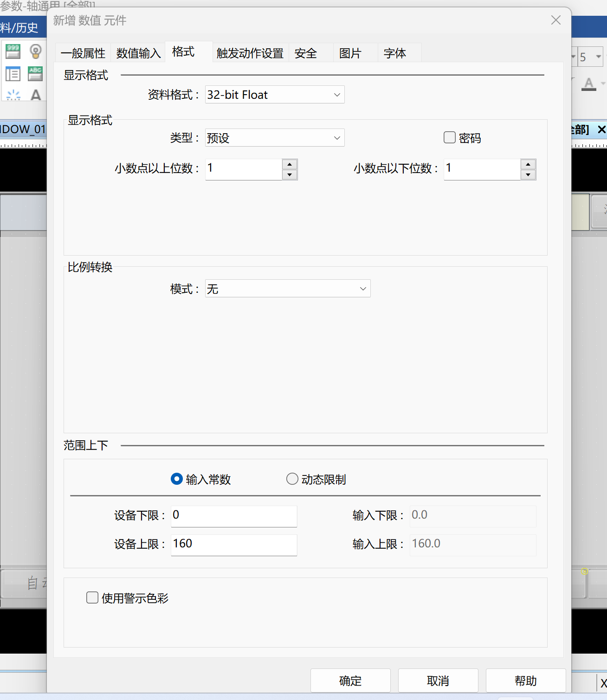This screenshot has height=700, width=607.
Task: Open the 资料格式 32-bit Float dropdown
Action: tap(275, 95)
